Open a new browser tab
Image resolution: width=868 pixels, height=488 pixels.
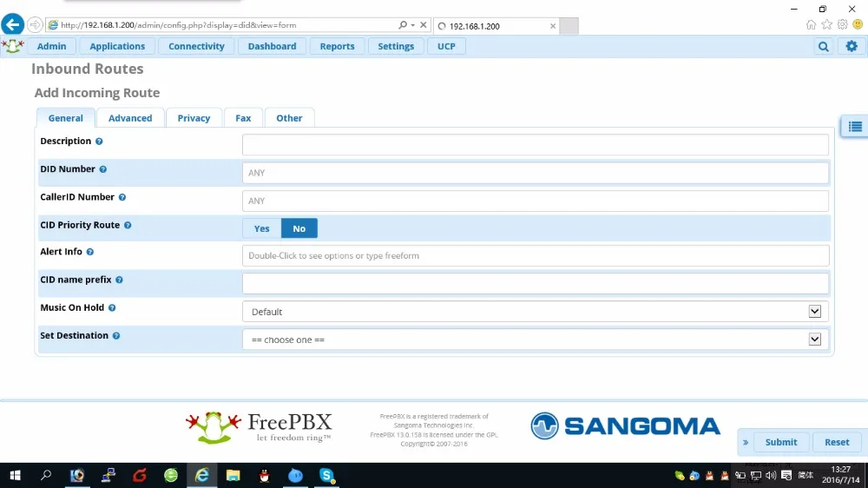tap(569, 26)
